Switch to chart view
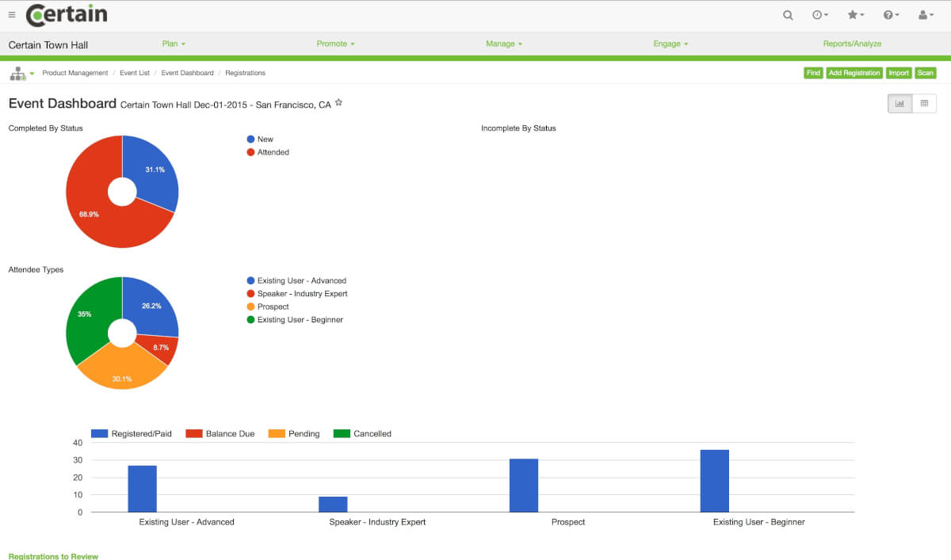Viewport: 951px width, 560px height. [900, 103]
